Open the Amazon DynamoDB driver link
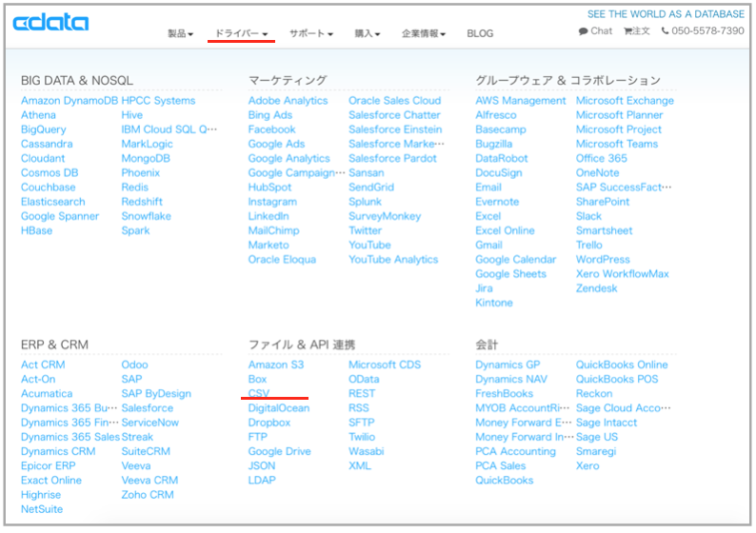The image size is (756, 533). [x=70, y=100]
